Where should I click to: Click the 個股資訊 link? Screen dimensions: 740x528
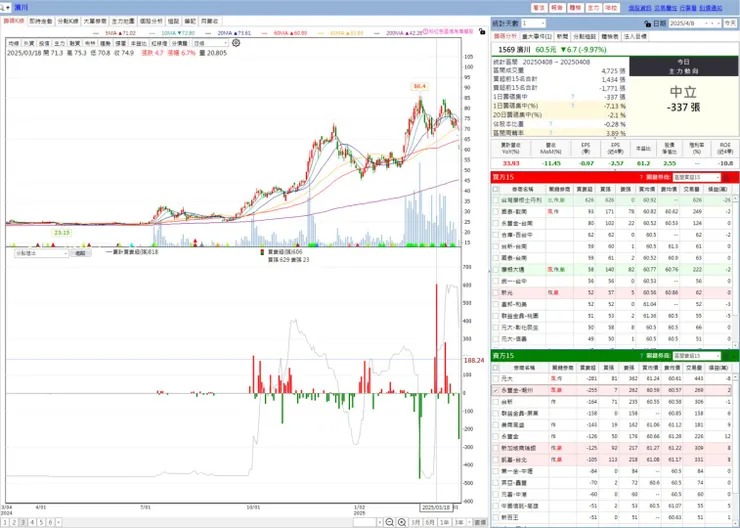tap(639, 8)
